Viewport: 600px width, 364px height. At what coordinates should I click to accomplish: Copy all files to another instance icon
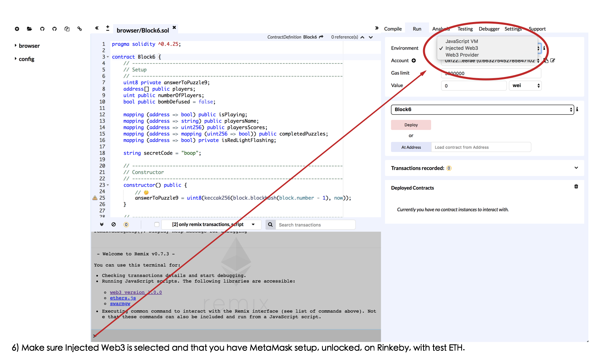pos(67,29)
